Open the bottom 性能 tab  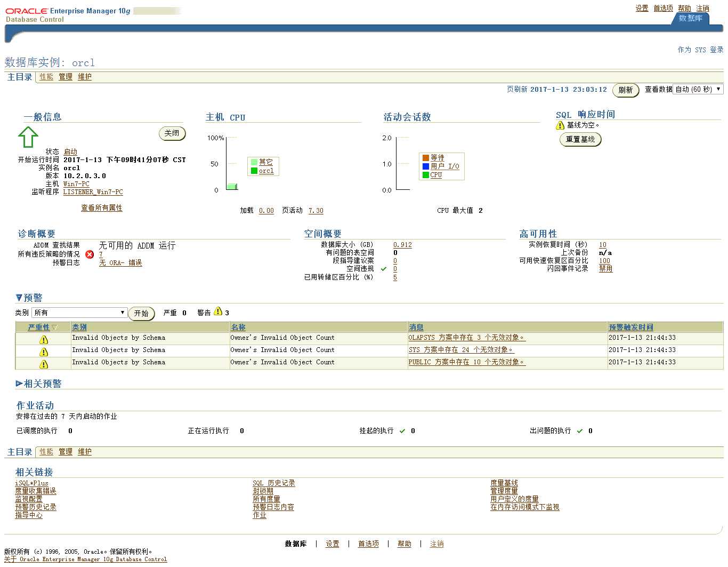coord(46,452)
